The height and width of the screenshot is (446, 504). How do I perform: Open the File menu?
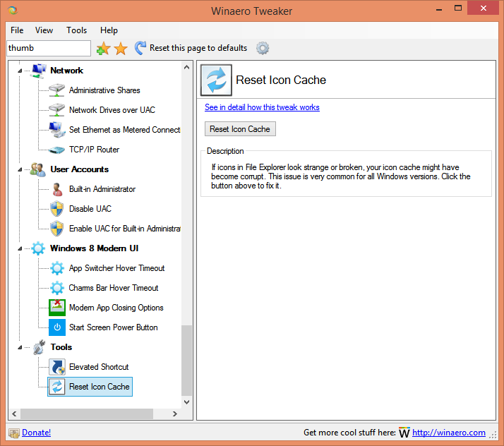17,30
